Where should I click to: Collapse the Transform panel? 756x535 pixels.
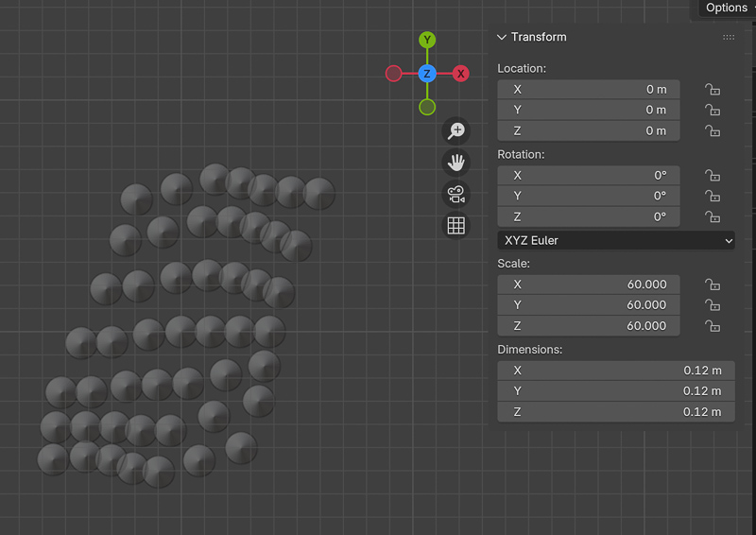click(502, 37)
